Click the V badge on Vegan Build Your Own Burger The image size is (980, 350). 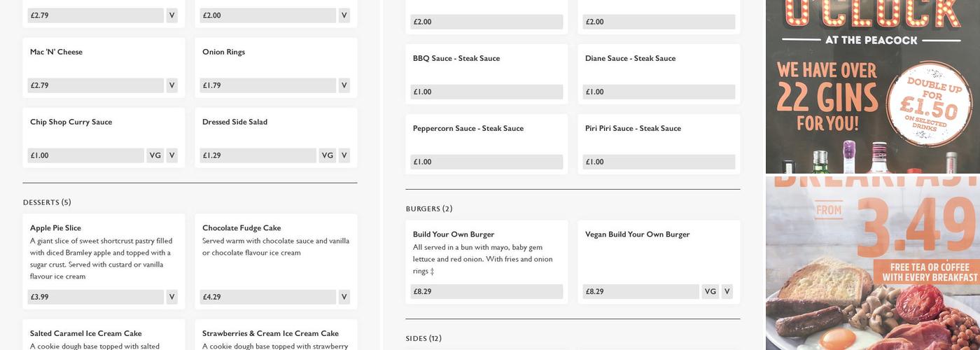point(727,291)
